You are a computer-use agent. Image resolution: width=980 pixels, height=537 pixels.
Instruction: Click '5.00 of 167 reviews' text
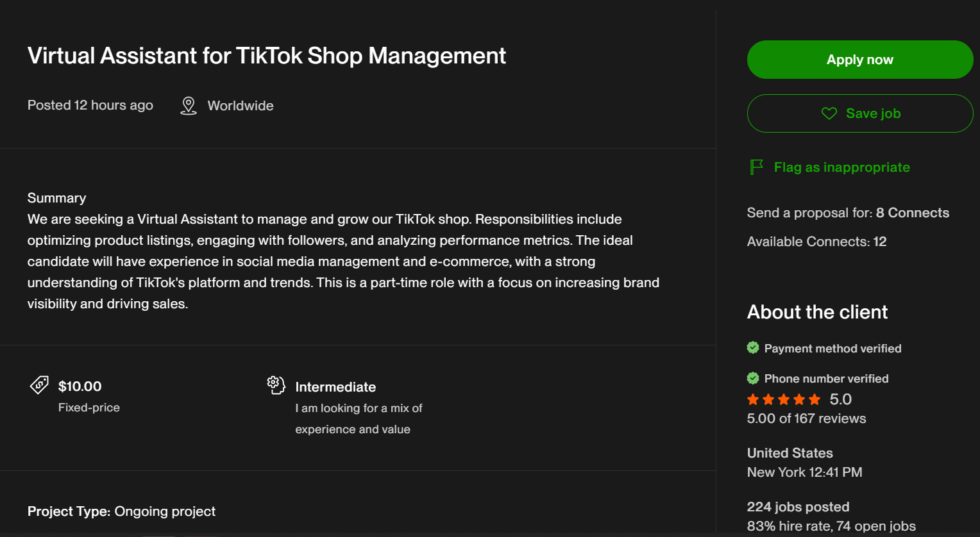806,418
